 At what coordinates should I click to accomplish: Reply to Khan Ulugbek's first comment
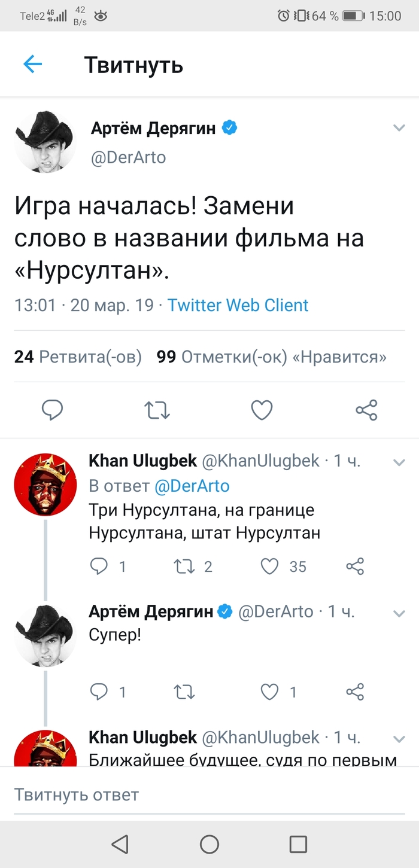(98, 566)
